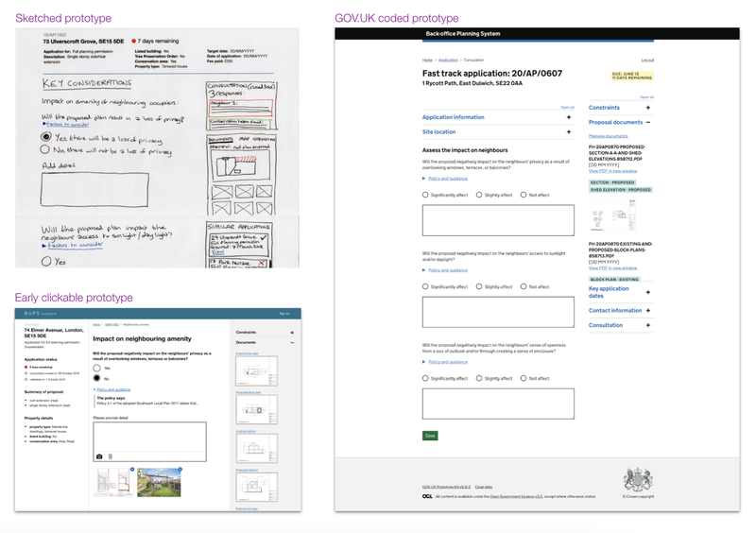Open the Proposed floor plan thumbnail
Viewport: 756px width, 533px height.
(x=256, y=409)
